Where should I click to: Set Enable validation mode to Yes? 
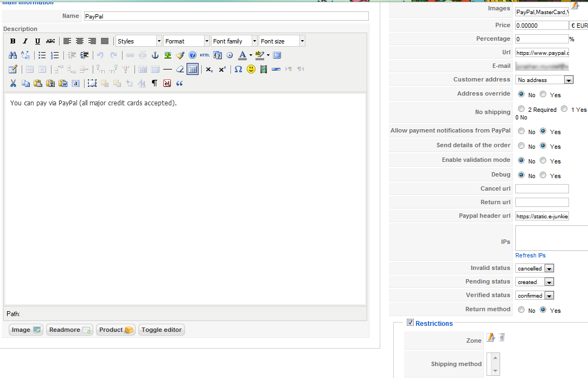pos(543,160)
